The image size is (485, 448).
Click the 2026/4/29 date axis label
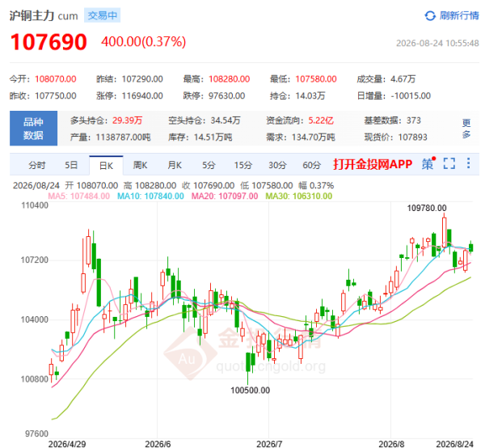[67, 444]
